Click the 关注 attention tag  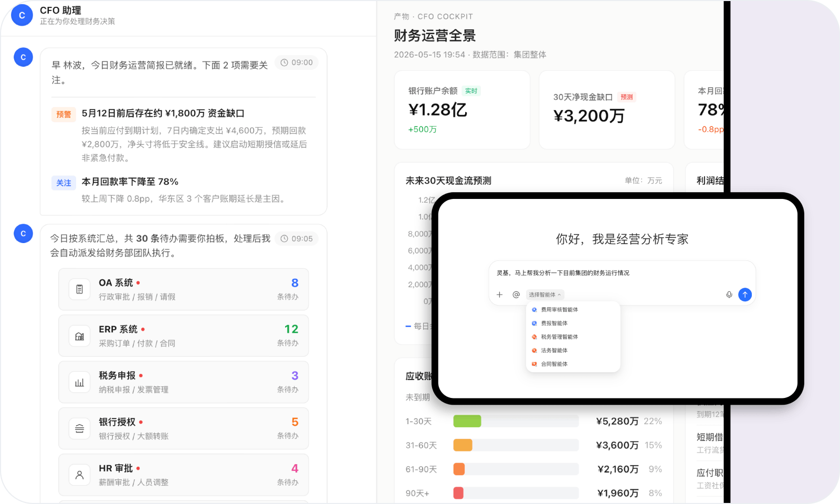pyautogui.click(x=64, y=183)
